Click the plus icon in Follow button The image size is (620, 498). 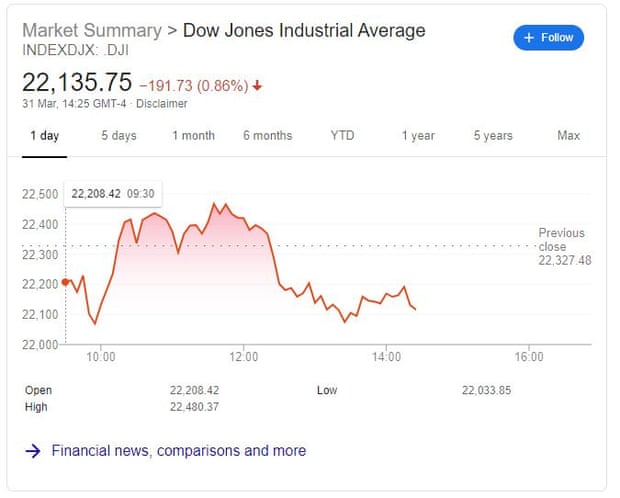tap(529, 38)
